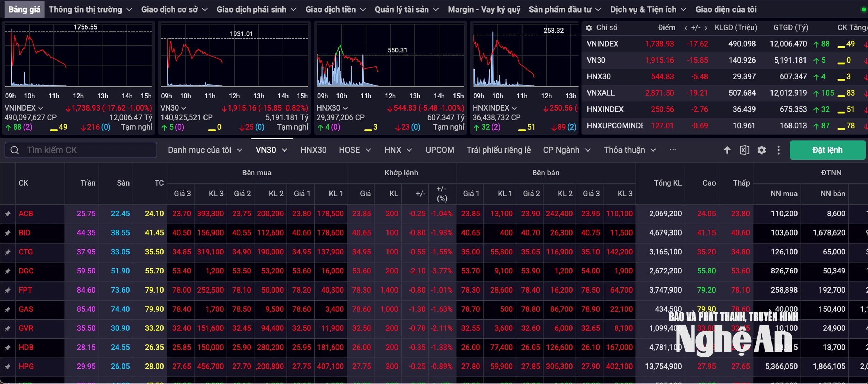Open index panel settings gear near Chỉ số
The image size is (868, 384).
pyautogui.click(x=589, y=28)
